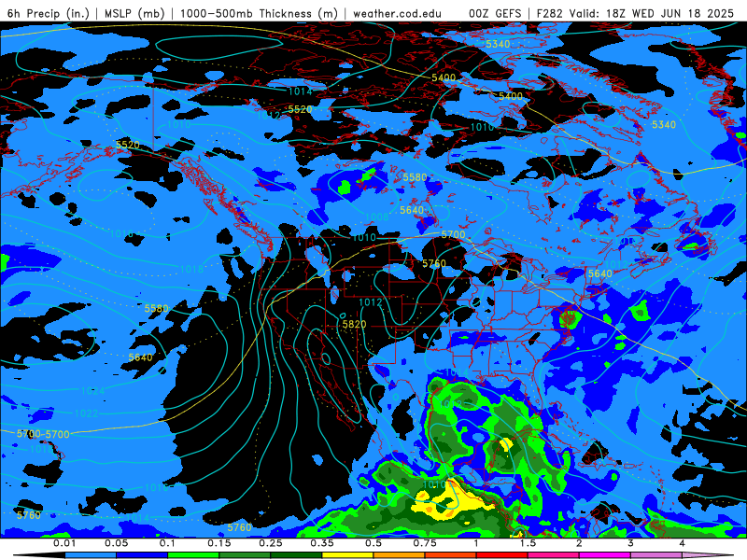The width and height of the screenshot is (747, 560).
Task: Pick the violet 3–4 legend swatch
Action: click(x=656, y=555)
